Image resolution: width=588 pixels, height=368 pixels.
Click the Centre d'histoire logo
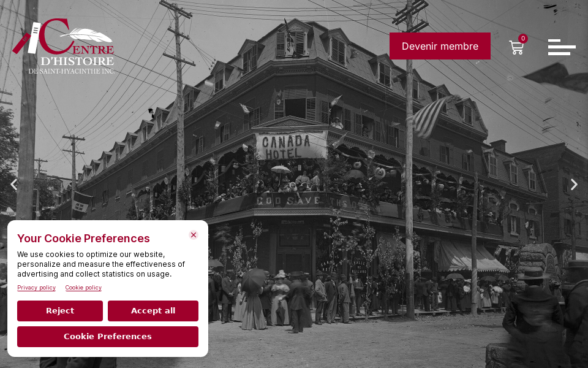(x=63, y=46)
